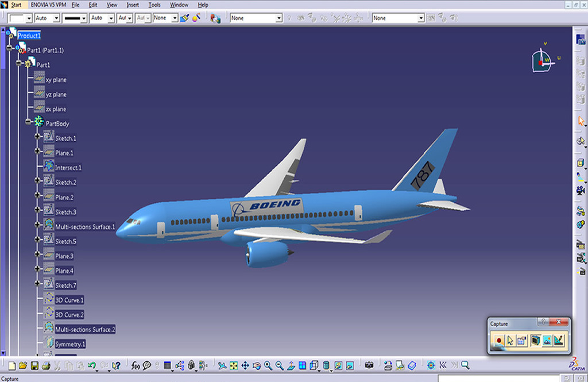Open the Tools menu
Viewport: 588px width, 382px height.
[154, 5]
